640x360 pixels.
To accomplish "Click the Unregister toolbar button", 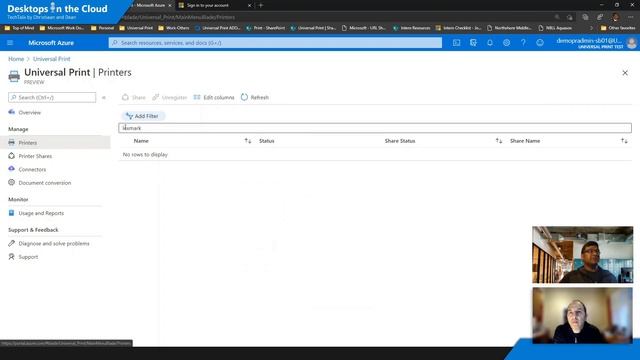I will (x=169, y=98).
